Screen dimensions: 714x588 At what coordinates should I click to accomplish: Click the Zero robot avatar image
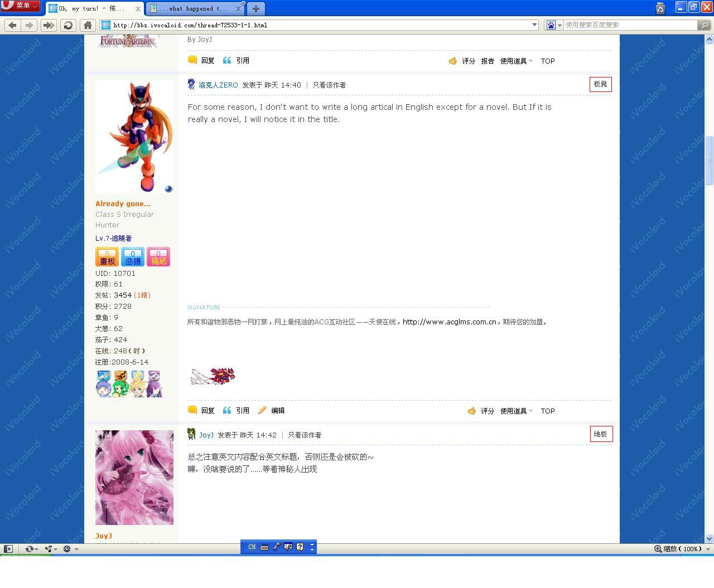[134, 137]
